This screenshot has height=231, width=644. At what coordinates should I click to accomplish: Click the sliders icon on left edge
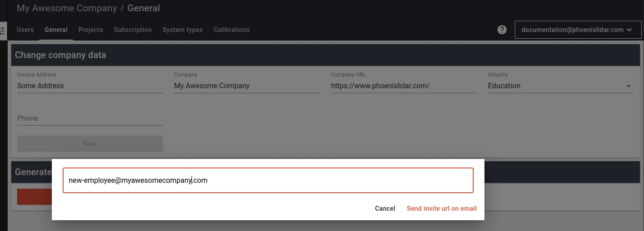(x=3, y=31)
